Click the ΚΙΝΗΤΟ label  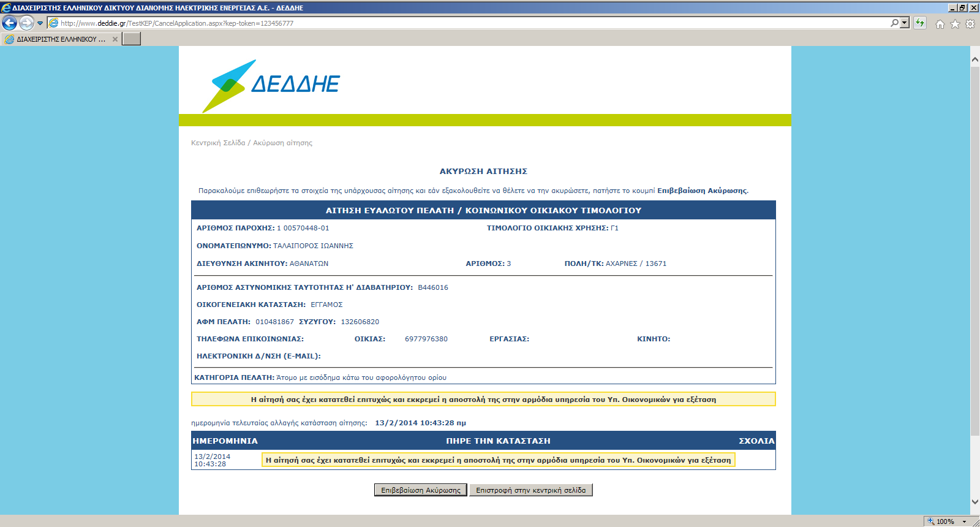pyautogui.click(x=654, y=339)
